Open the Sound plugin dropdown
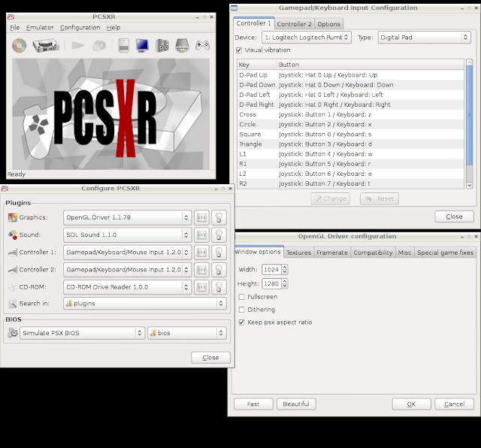This screenshot has width=481, height=448. pos(127,235)
